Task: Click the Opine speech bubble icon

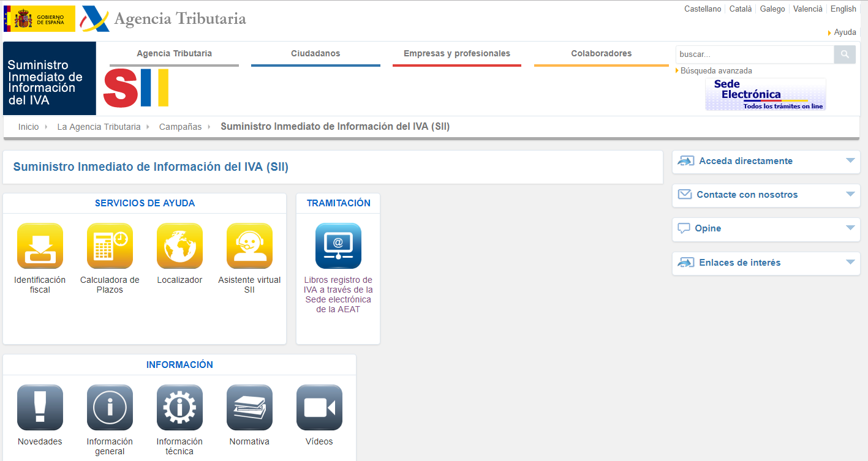Action: coord(684,228)
